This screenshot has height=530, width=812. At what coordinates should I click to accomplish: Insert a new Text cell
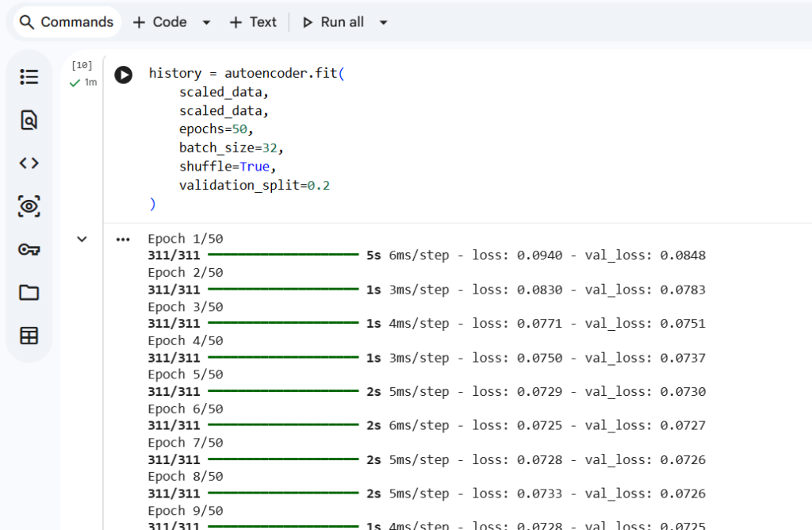(253, 22)
